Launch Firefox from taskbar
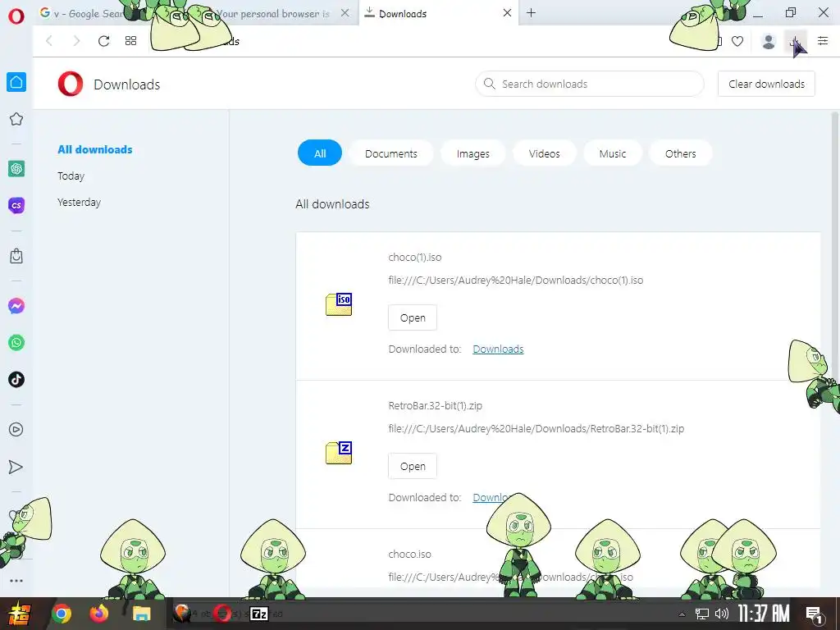Viewport: 840px width, 630px height. 98,614
